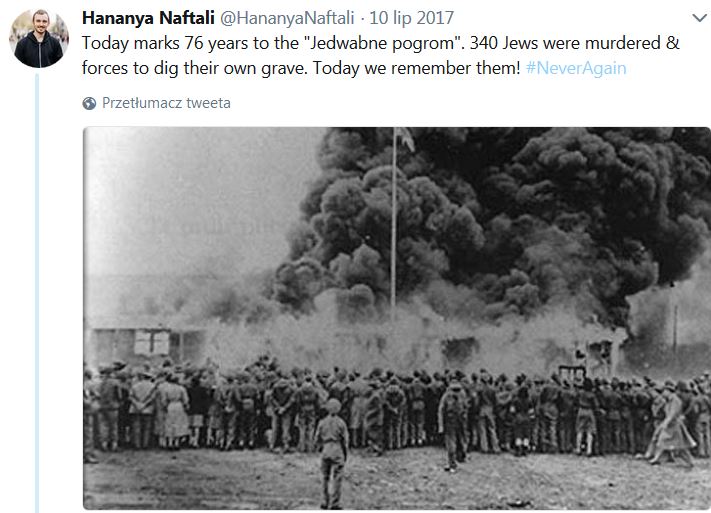Click the globe icon beside Przetłumacz tweeta
This screenshot has height=513, width=711.
pos(89,103)
